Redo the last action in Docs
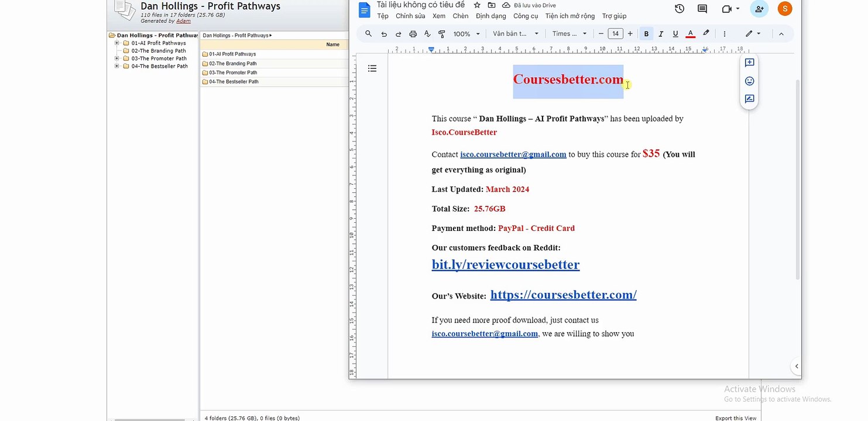 tap(398, 34)
